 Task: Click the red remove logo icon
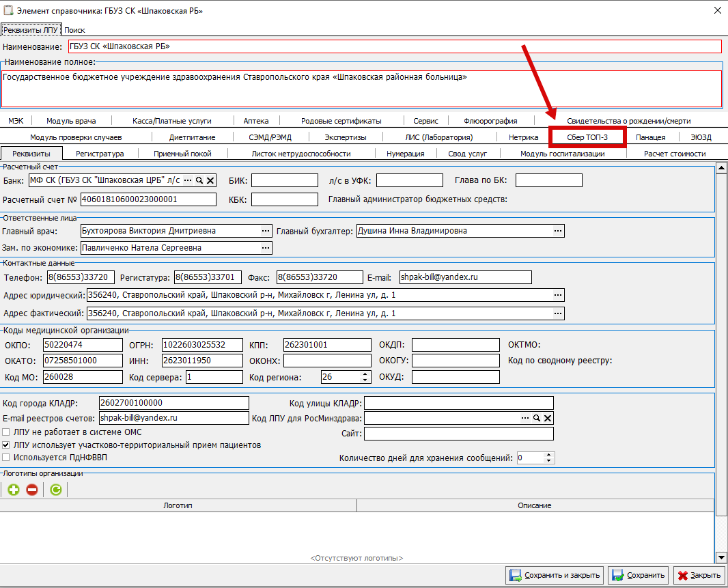[x=32, y=489]
